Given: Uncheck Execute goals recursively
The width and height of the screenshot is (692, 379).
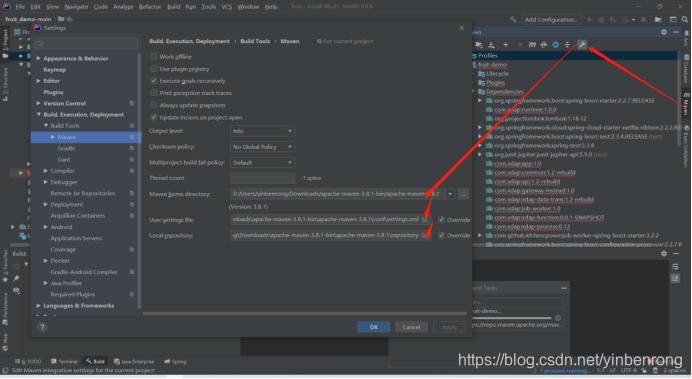Looking at the screenshot, I should click(154, 81).
